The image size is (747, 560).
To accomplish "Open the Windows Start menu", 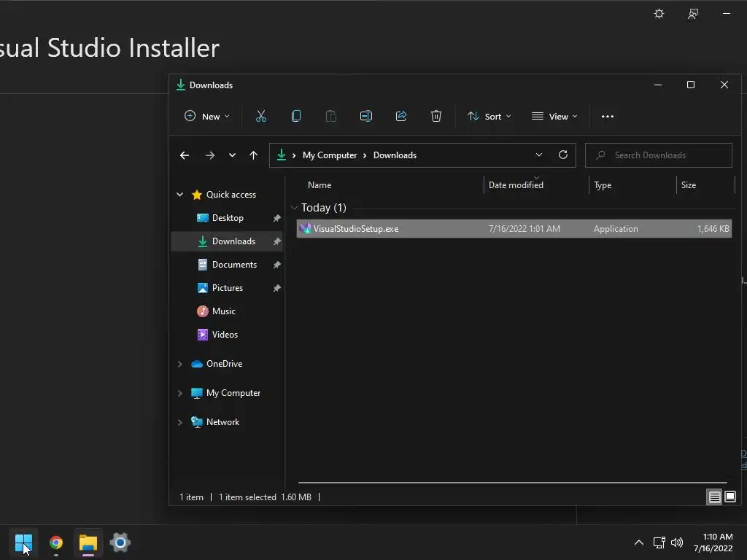I will click(x=23, y=542).
